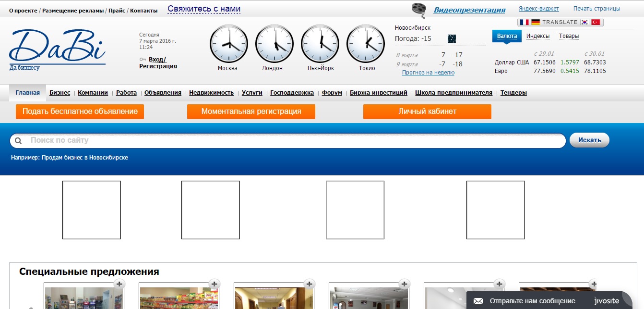644x309 pixels.
Task: Select the Turkish flag translate option
Action: point(596,22)
